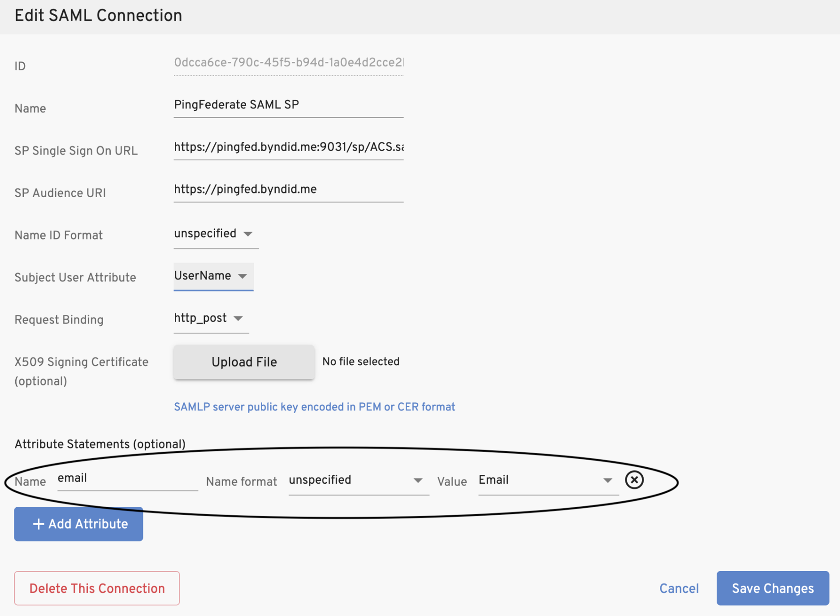Click the No file selected text
Screen dimensions: 840x616
click(x=361, y=362)
